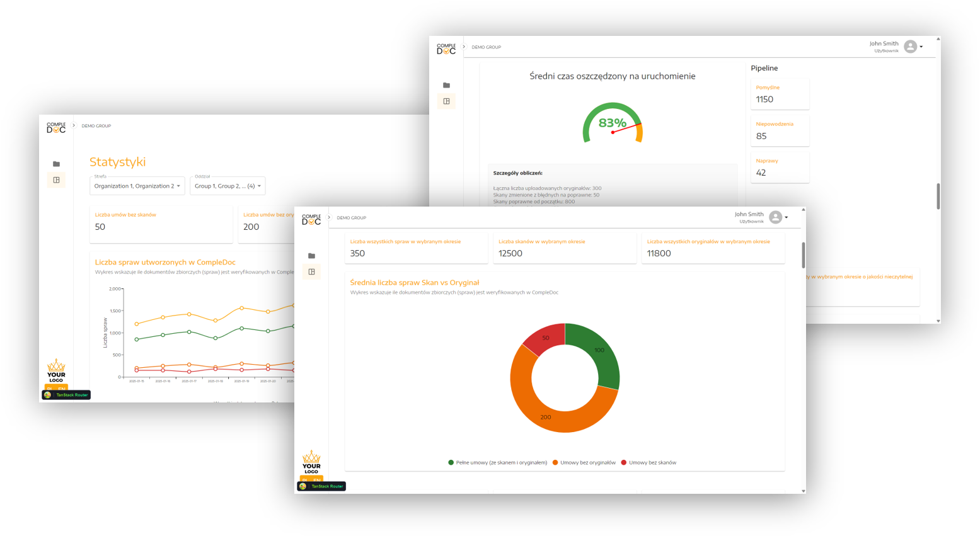Open the Oddział group dropdown
This screenshot has width=980, height=536.
228,186
